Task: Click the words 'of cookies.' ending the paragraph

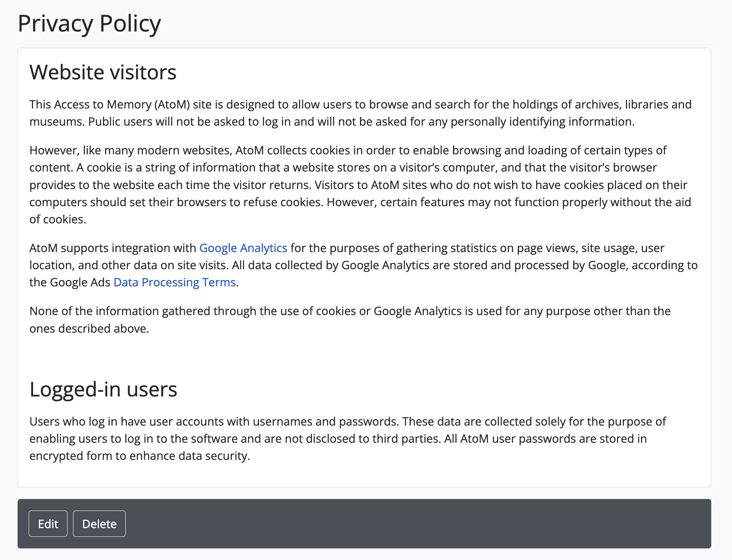Action: click(x=58, y=219)
